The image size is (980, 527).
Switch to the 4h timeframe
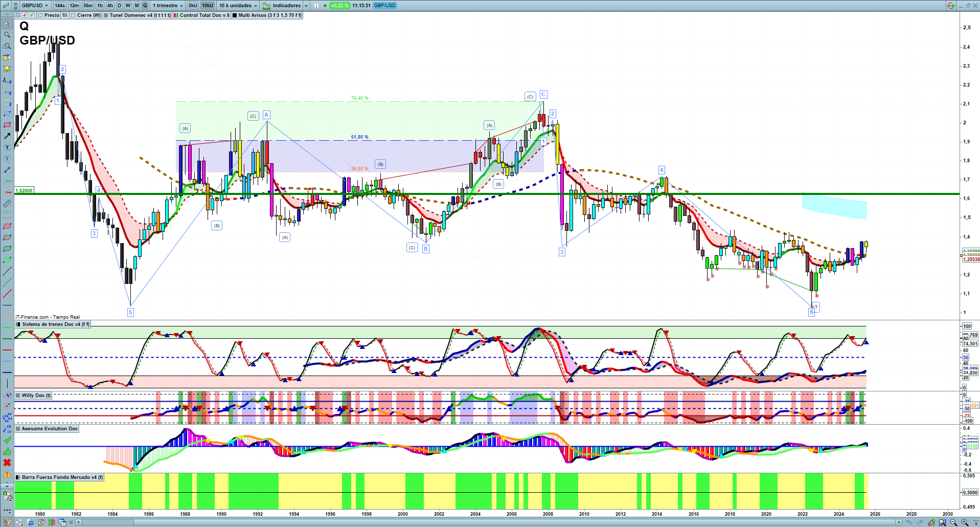(x=110, y=6)
